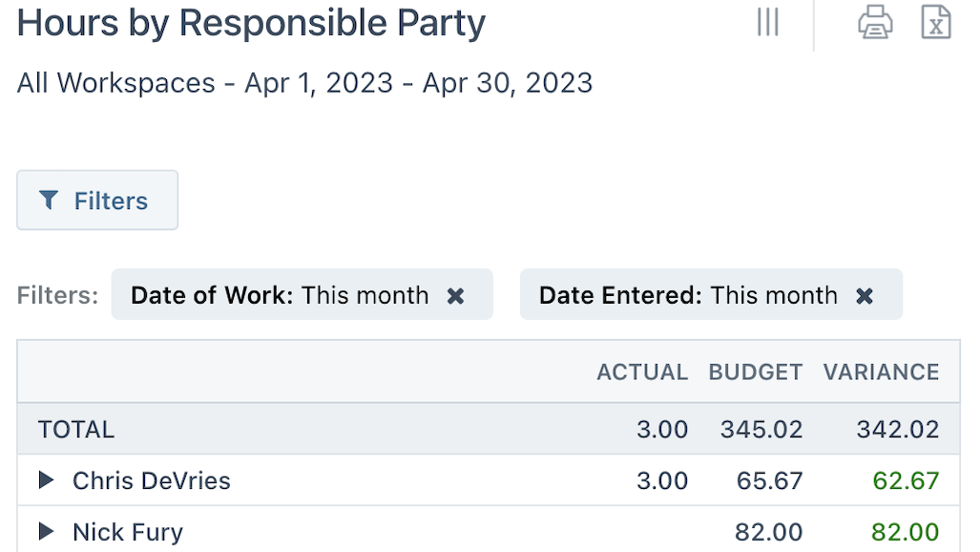Click the funnel icon in Filters button
The height and width of the screenshot is (552, 980).
(49, 200)
